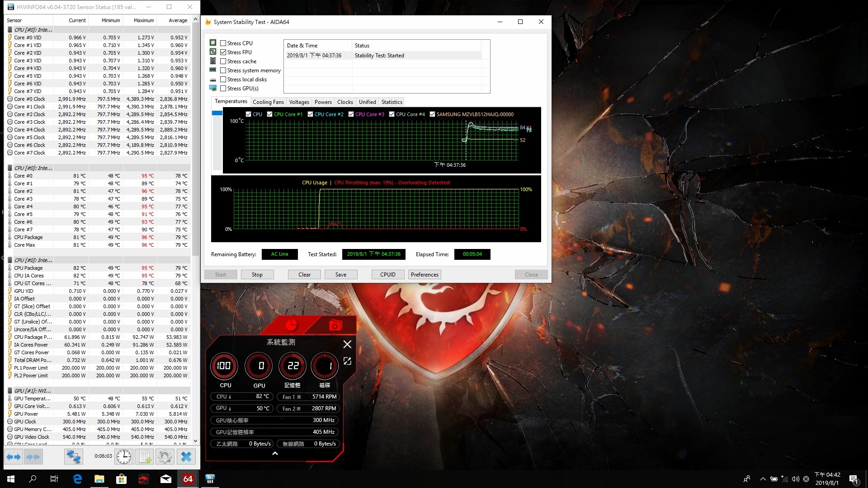
Task: Enable Stress local disks checkbox
Action: click(223, 80)
